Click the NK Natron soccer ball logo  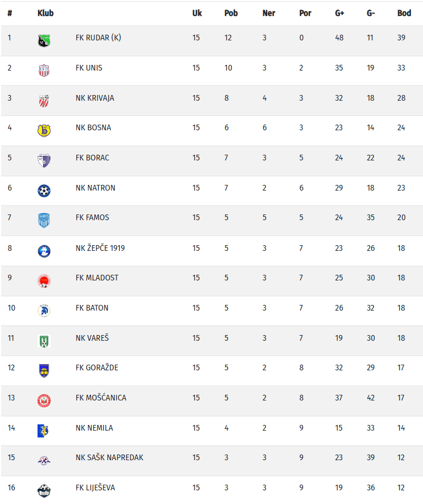tap(44, 191)
